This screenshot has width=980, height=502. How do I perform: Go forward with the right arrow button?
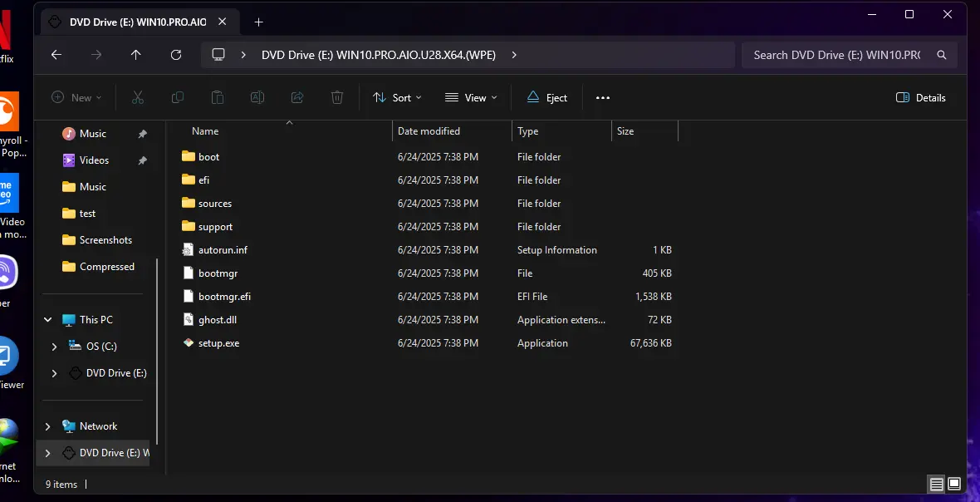[x=96, y=55]
